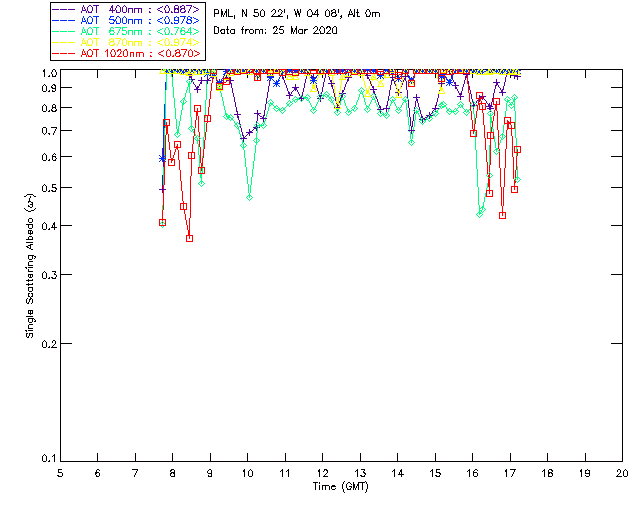Click the x-axis label 20
The width and height of the screenshot is (640, 512).
click(622, 474)
